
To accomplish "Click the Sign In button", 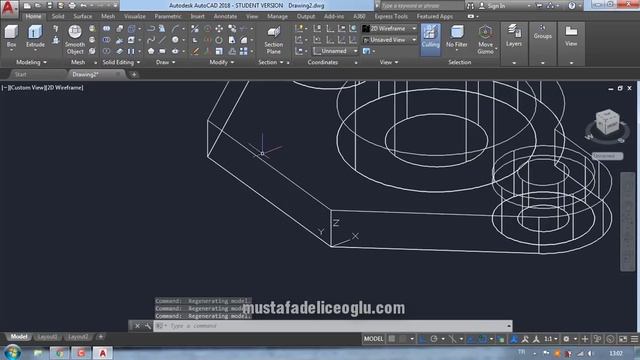I will coord(492,6).
